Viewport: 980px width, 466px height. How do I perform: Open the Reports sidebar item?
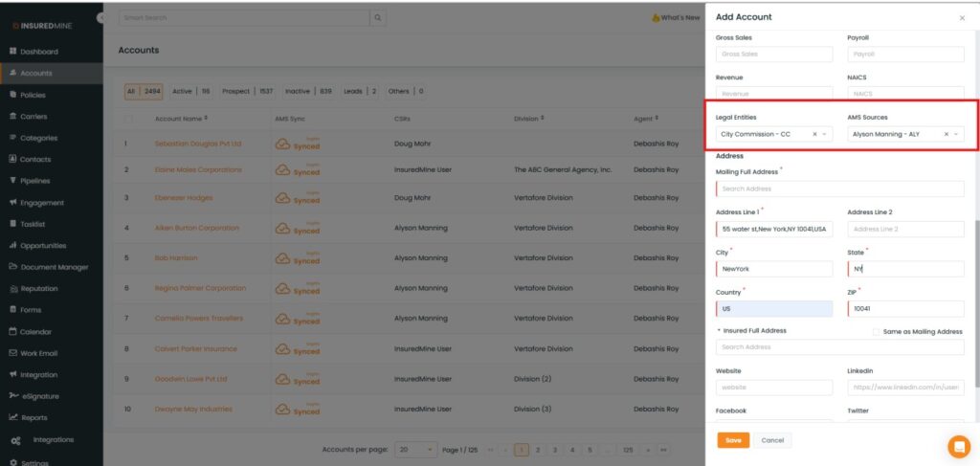pos(33,417)
